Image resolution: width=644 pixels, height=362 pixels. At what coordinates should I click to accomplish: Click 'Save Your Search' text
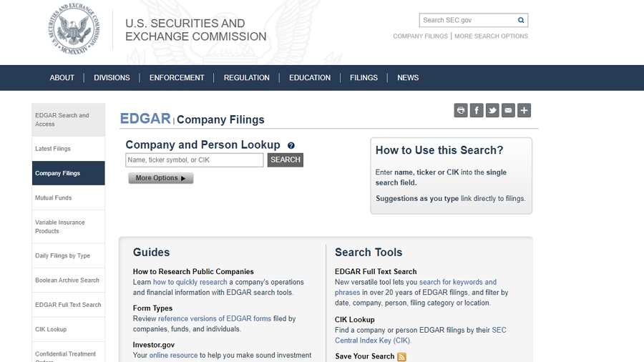pos(364,356)
